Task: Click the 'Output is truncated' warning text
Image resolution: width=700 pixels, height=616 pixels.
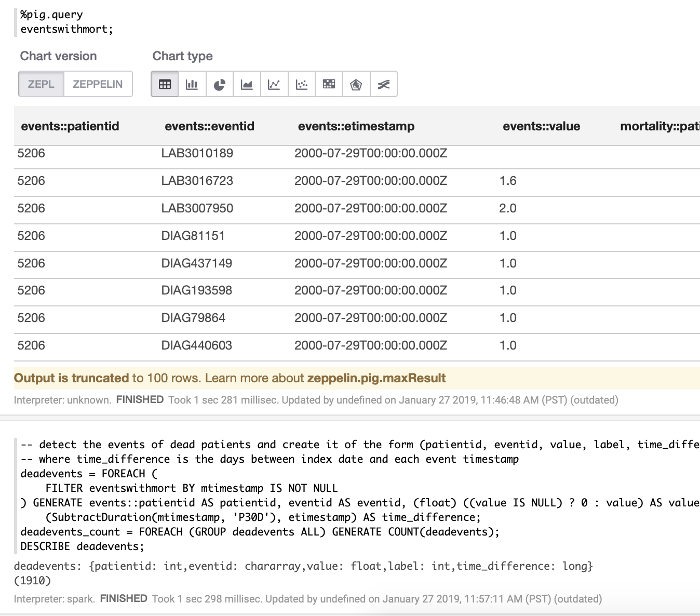Action: 71,378
